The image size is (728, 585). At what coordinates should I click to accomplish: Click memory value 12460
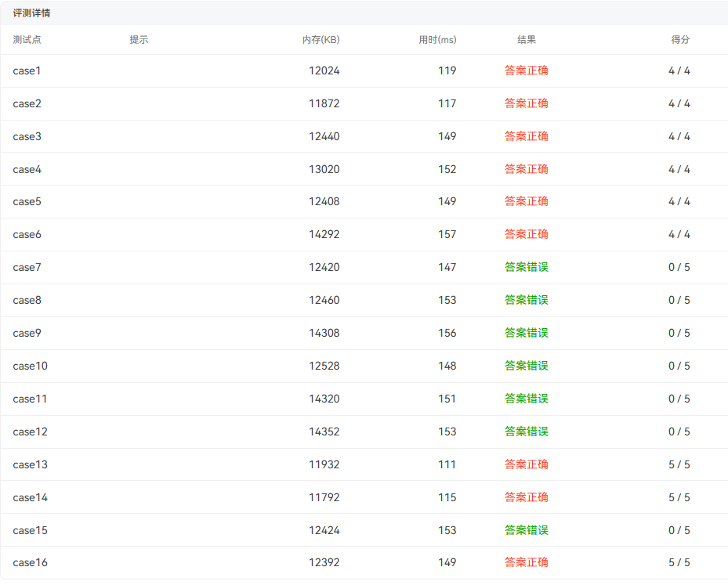[x=324, y=300]
